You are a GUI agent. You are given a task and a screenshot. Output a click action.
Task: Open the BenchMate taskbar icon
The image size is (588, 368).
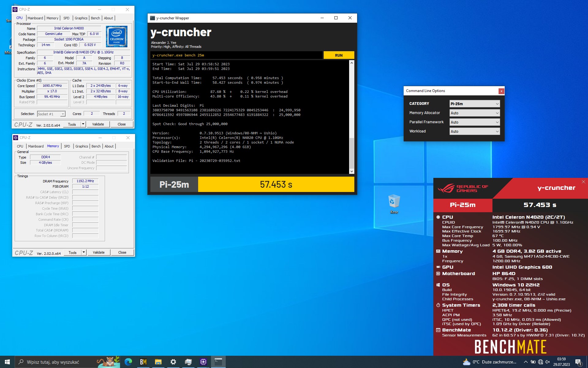point(143,362)
